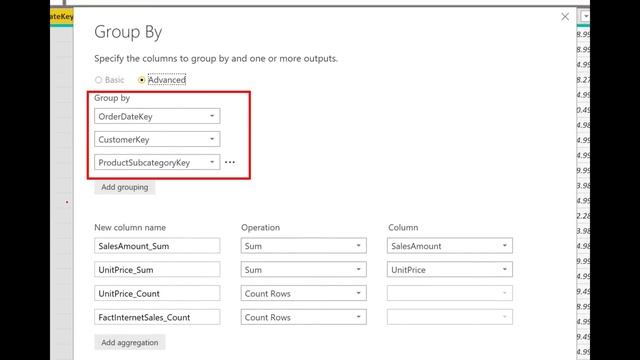Edit the FactInternetSales_Count column name field
Viewport: 640px width, 360px height.
tap(157, 317)
